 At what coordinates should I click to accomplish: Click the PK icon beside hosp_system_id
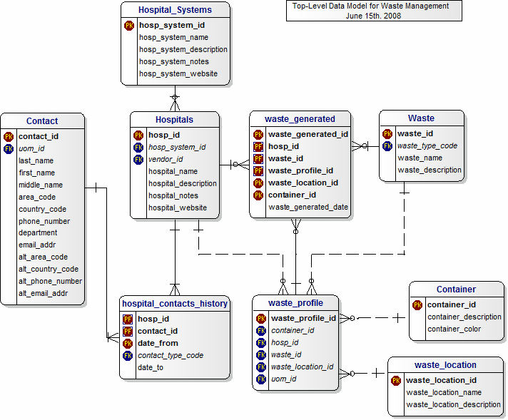point(129,26)
